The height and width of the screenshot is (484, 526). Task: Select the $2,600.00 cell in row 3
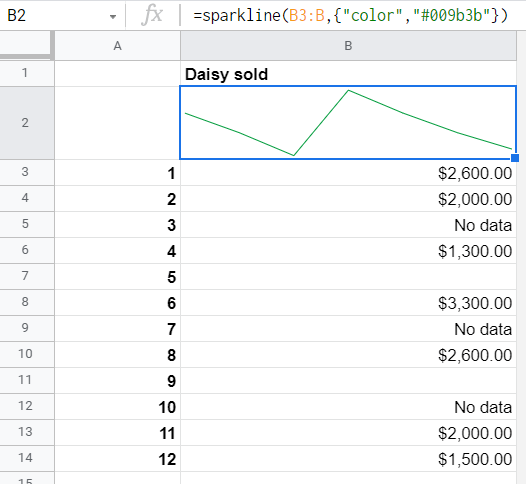(348, 172)
